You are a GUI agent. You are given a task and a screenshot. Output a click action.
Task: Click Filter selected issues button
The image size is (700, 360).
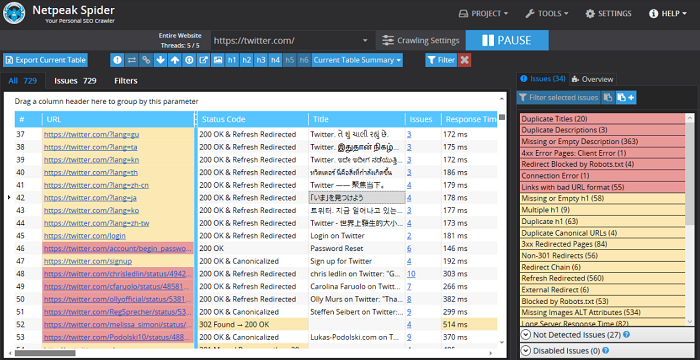click(558, 97)
